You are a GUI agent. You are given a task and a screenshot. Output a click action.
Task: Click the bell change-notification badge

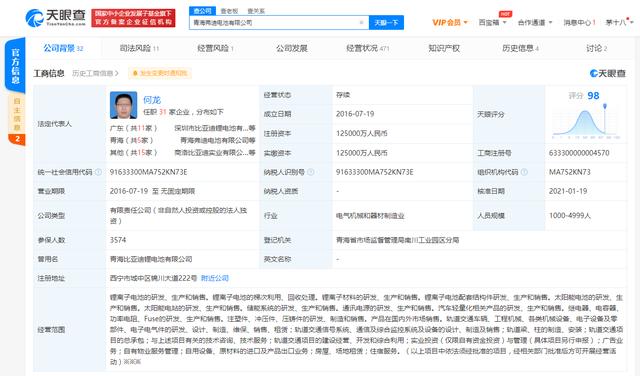160,73
